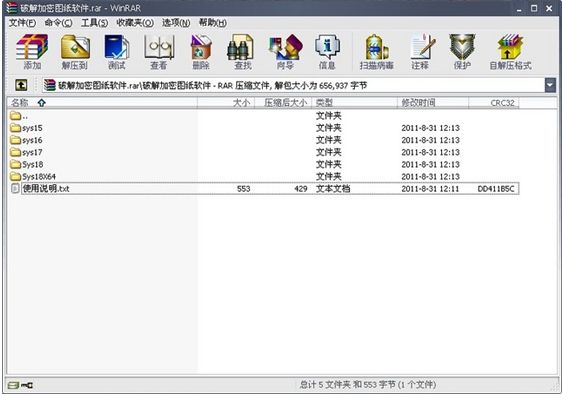This screenshot has height=396, width=562.
Task: Open the 工具(S) menu
Action: (x=94, y=23)
